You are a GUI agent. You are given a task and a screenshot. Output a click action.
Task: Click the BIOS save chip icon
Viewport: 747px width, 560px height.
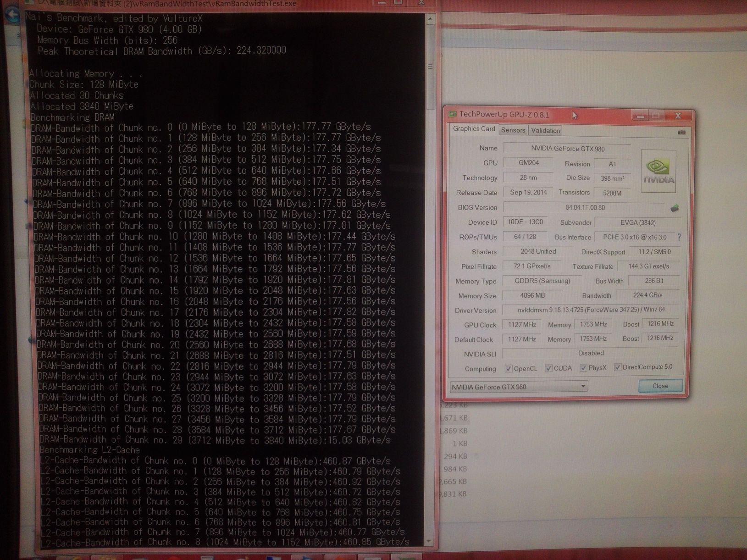point(675,208)
